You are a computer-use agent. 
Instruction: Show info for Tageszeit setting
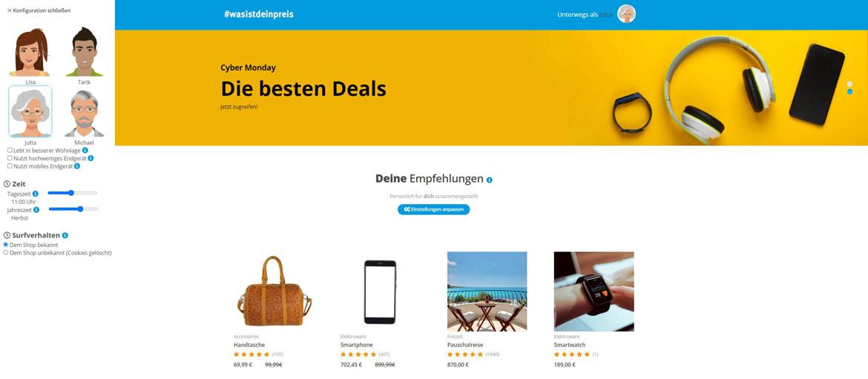point(36,194)
